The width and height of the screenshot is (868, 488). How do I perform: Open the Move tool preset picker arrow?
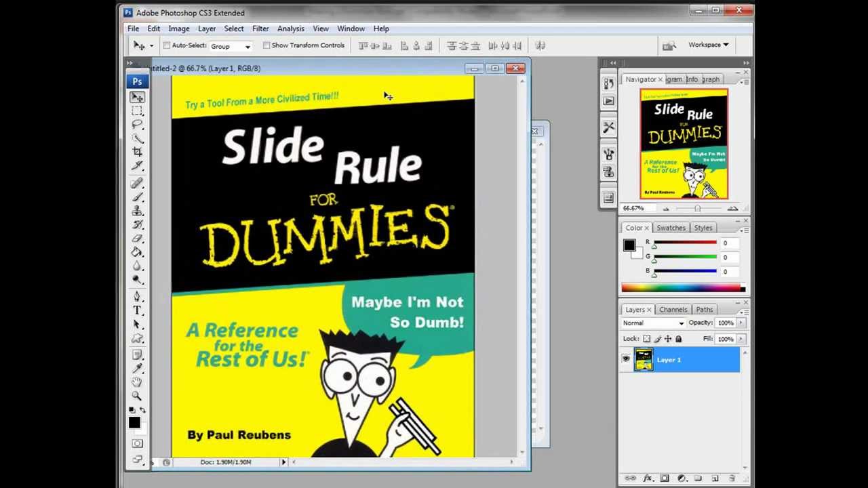151,45
